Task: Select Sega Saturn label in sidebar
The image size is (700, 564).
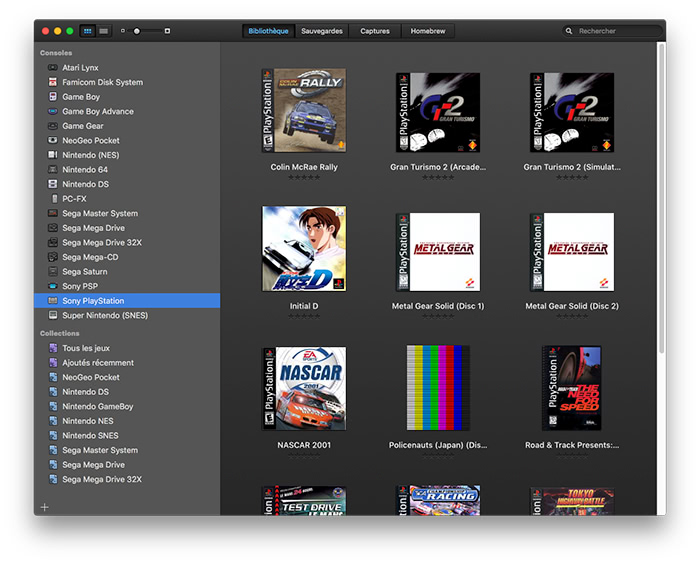Action: click(x=85, y=272)
